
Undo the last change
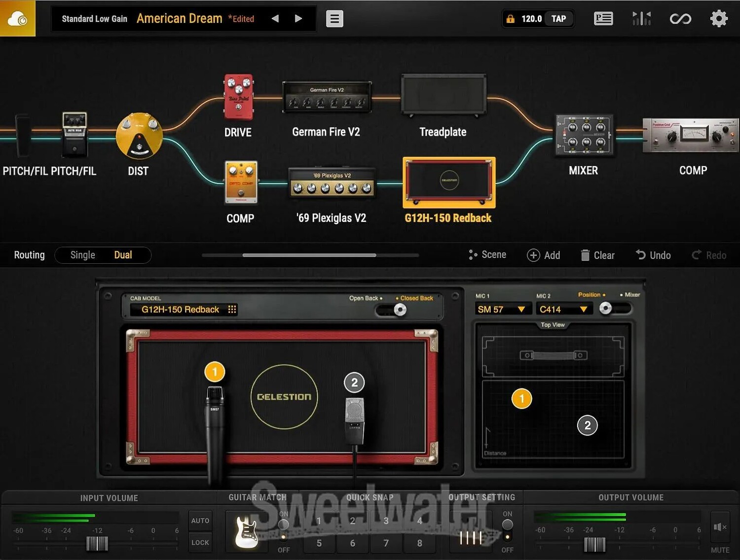(x=653, y=255)
